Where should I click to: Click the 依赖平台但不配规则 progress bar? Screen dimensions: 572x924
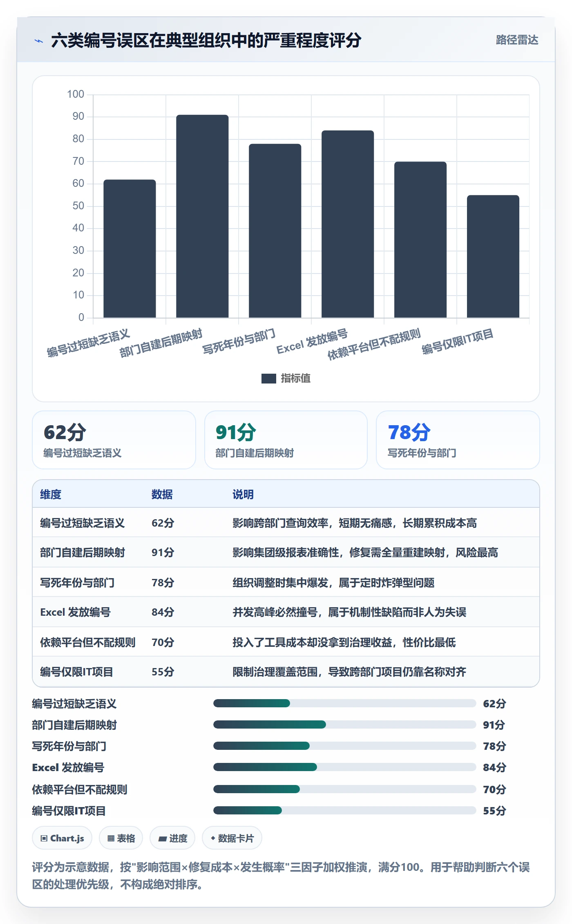tap(344, 789)
